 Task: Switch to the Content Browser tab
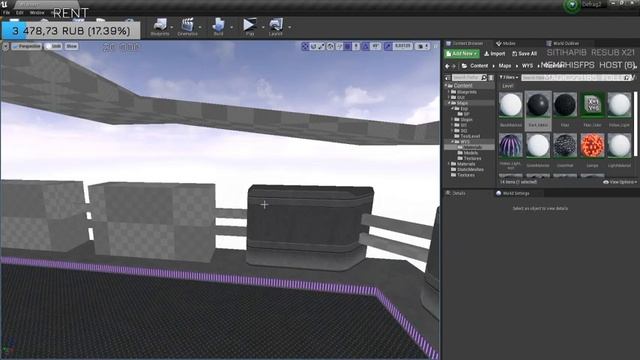(464, 43)
